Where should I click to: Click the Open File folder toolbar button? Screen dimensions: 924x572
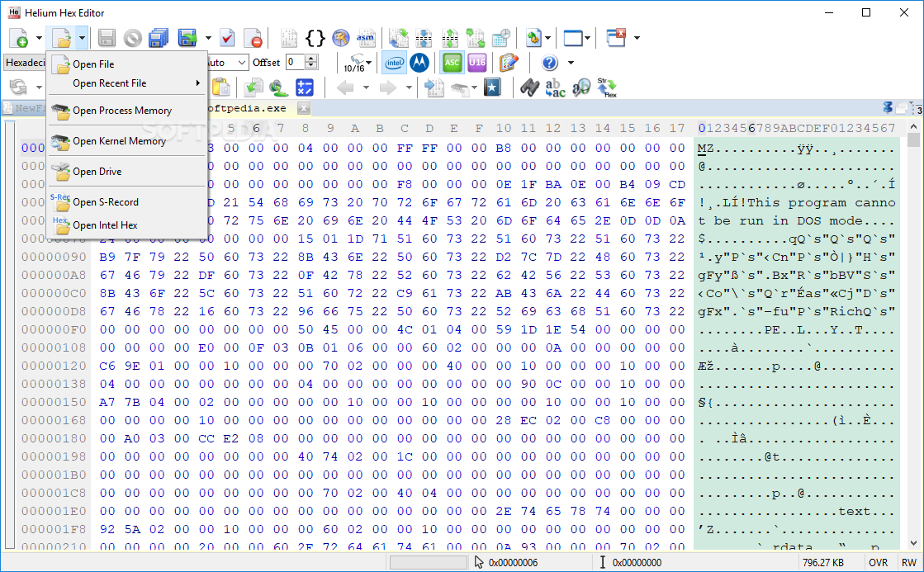coord(62,38)
